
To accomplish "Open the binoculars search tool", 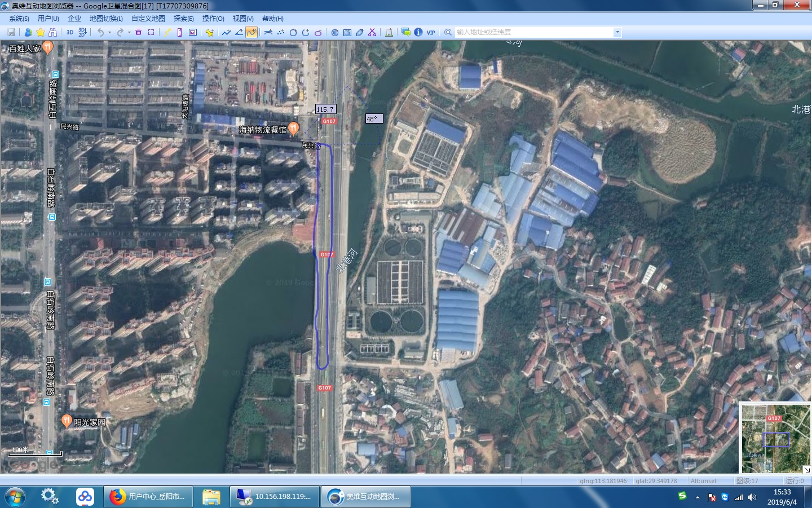I will 53,32.
